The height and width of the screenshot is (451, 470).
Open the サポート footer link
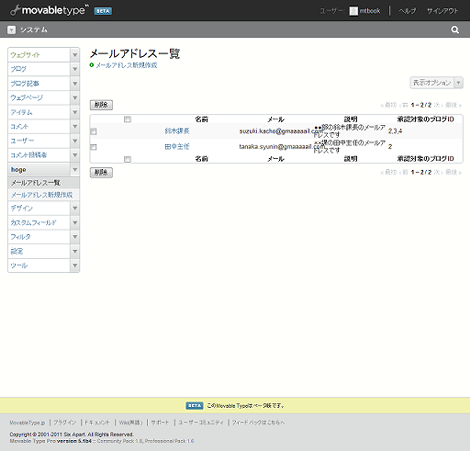click(160, 422)
